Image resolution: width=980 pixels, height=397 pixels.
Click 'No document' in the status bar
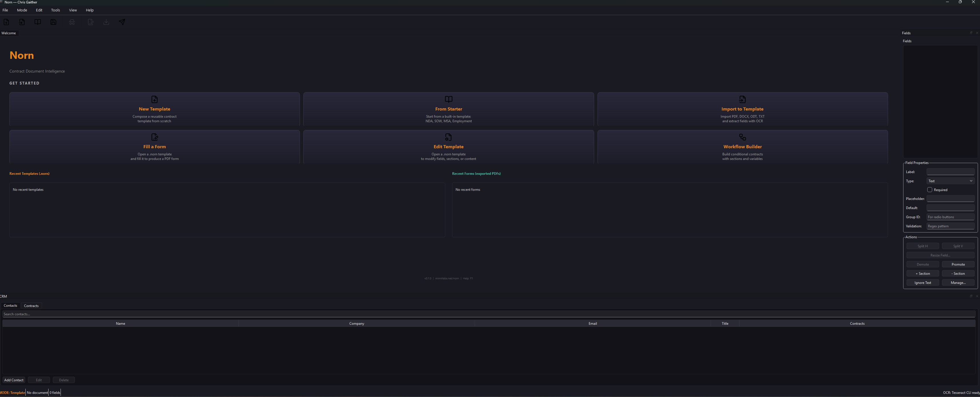[x=37, y=392]
